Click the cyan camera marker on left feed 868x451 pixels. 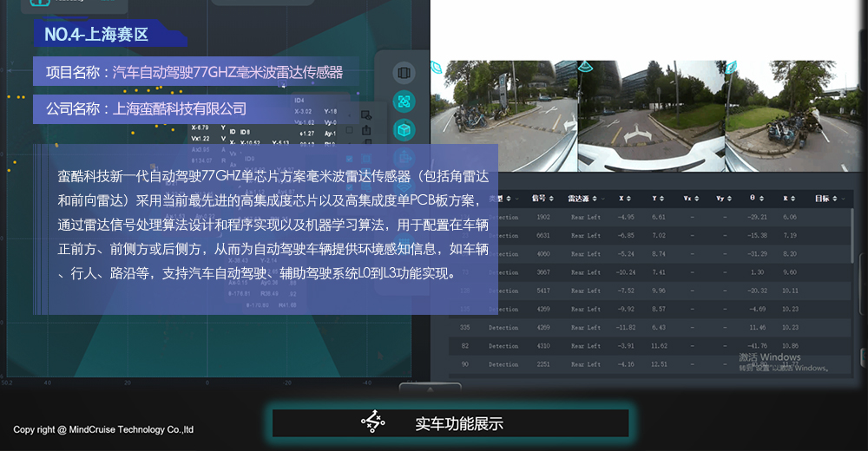(x=437, y=67)
